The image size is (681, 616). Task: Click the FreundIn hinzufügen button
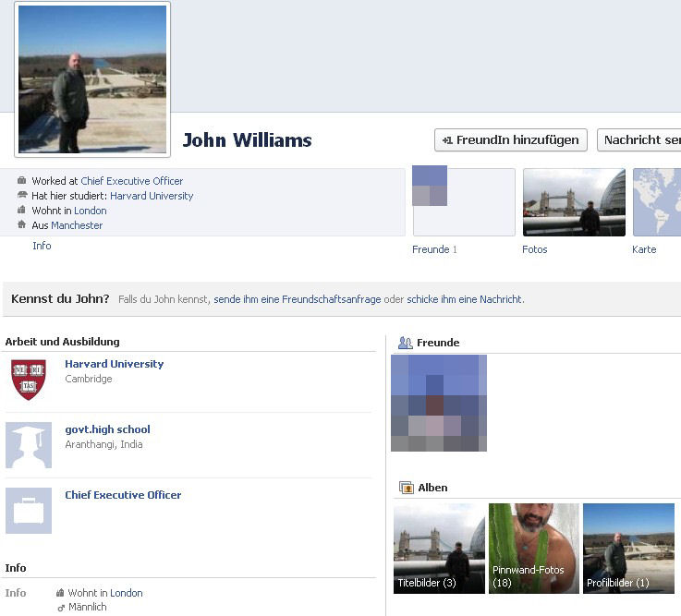click(511, 139)
